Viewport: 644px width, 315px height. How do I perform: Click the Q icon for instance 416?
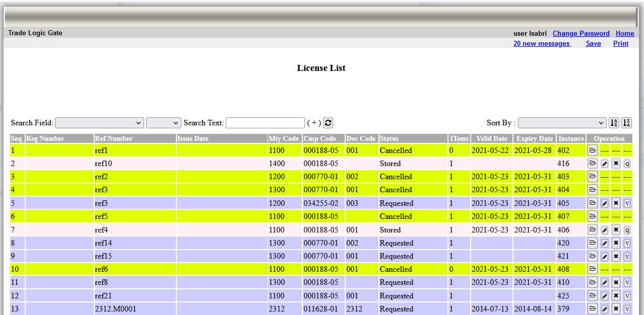[x=627, y=164]
